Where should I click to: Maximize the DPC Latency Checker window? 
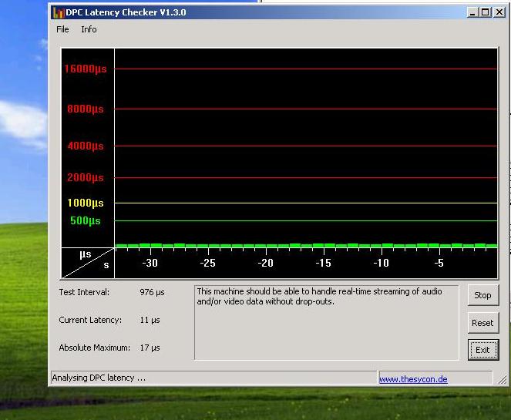click(x=486, y=12)
